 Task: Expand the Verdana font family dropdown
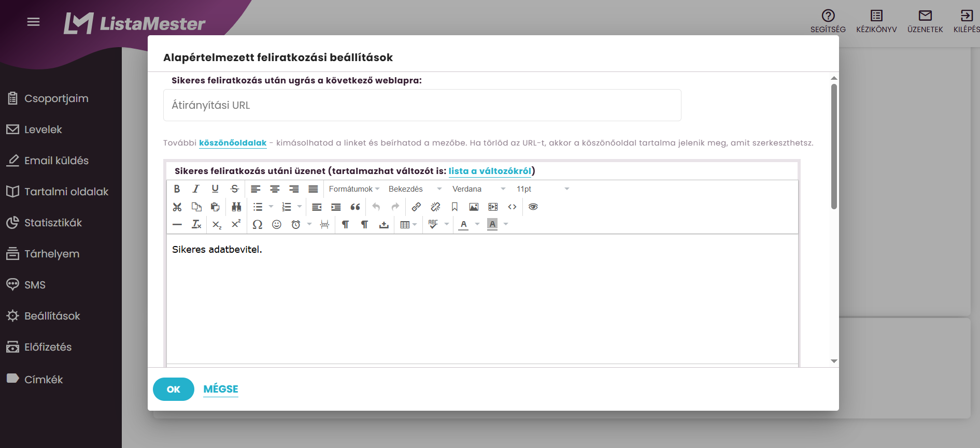click(479, 189)
